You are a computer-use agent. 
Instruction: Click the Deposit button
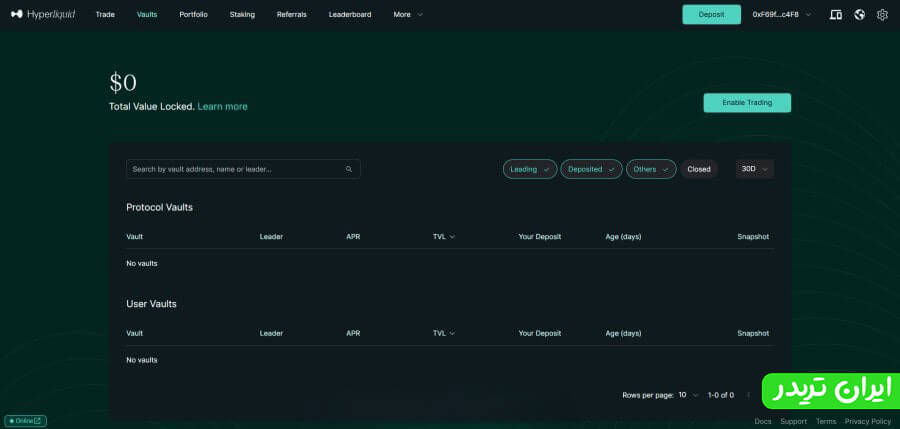(x=711, y=15)
